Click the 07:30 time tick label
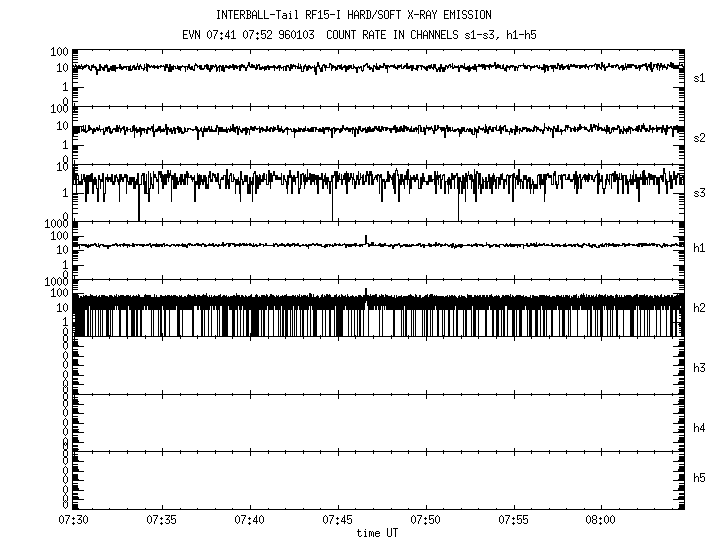The width and height of the screenshot is (720, 550). pos(74,521)
